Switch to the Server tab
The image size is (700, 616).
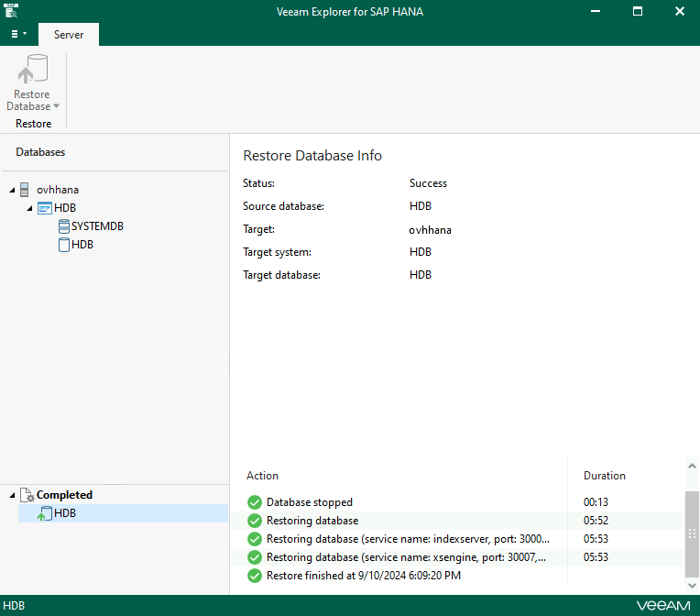coord(69,35)
